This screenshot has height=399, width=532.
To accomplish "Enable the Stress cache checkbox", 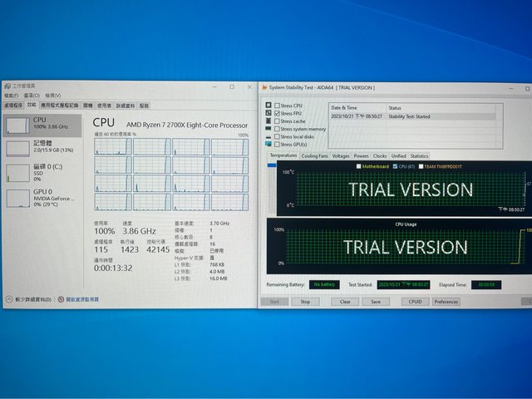I will tap(277, 121).
